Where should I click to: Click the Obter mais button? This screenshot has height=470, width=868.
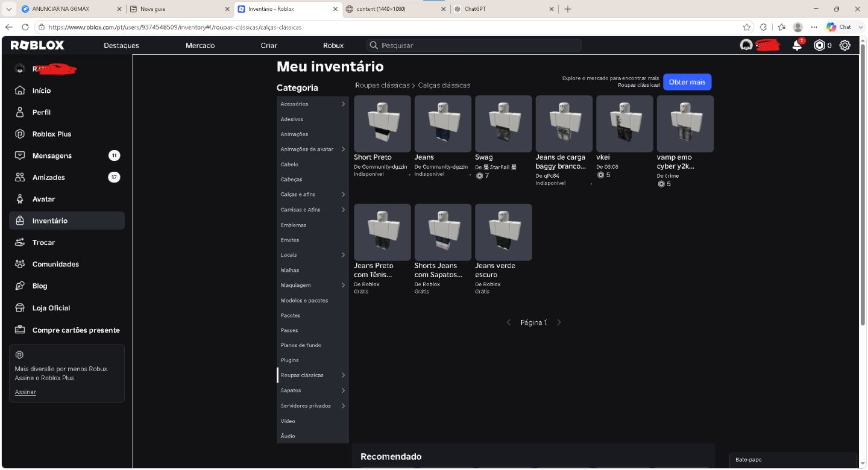687,82
